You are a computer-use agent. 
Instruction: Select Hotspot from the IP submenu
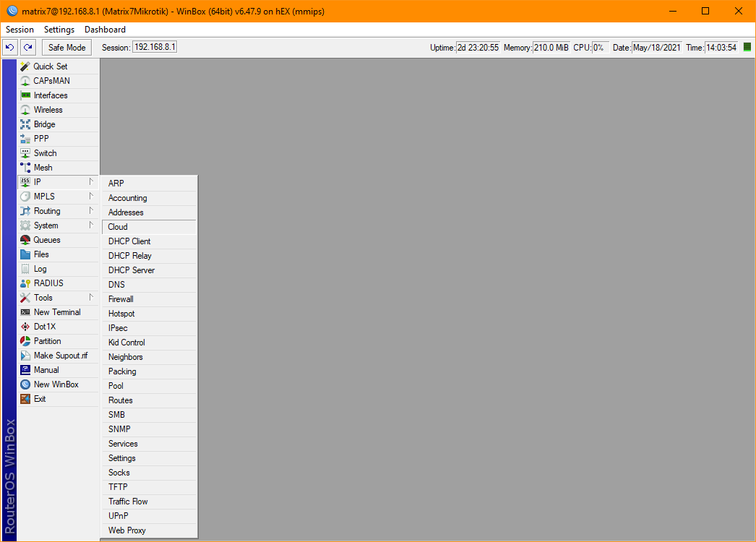[x=149, y=314]
